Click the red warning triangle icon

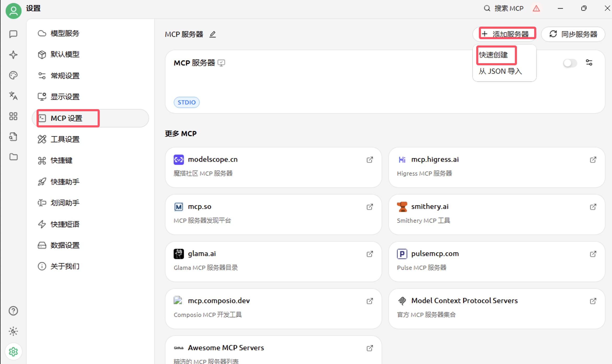point(536,8)
